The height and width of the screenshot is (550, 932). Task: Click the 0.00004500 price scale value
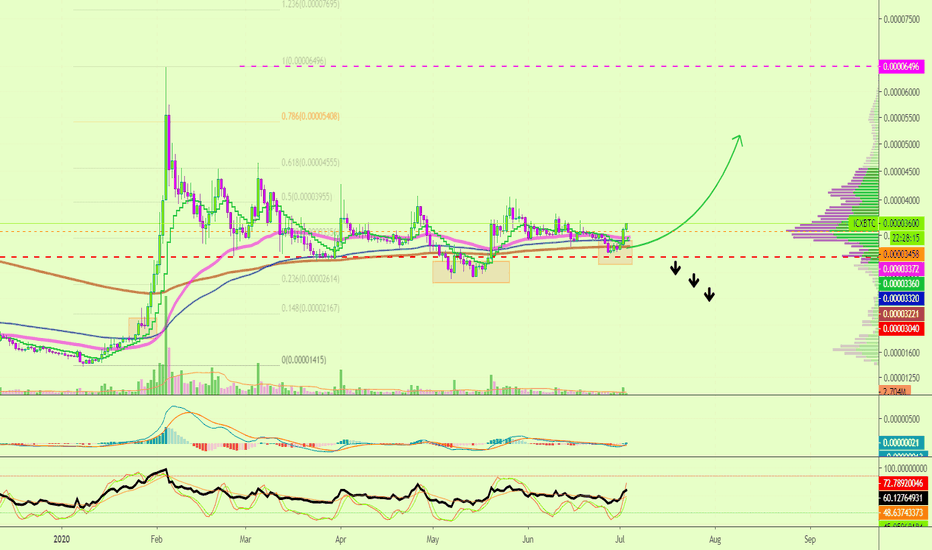901,172
